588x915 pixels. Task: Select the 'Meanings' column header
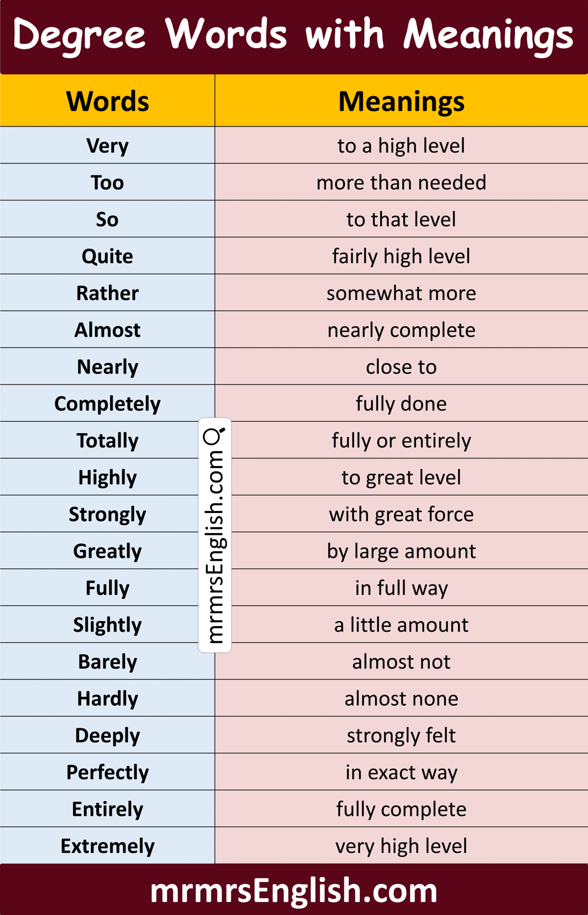[x=401, y=101]
